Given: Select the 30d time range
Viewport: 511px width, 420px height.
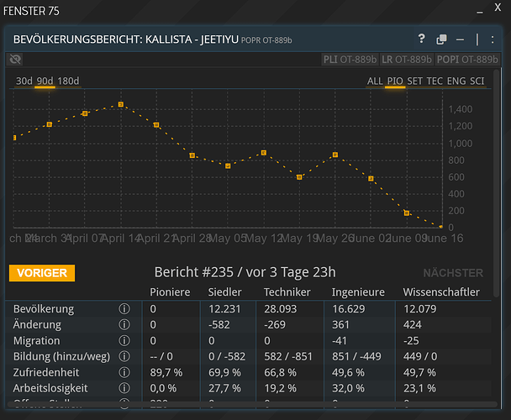Looking at the screenshot, I should pyautogui.click(x=24, y=81).
